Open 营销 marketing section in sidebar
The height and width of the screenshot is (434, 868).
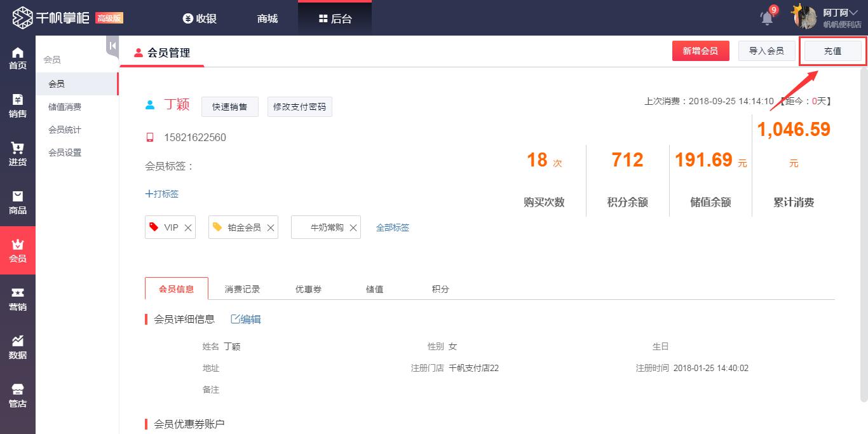(x=18, y=299)
